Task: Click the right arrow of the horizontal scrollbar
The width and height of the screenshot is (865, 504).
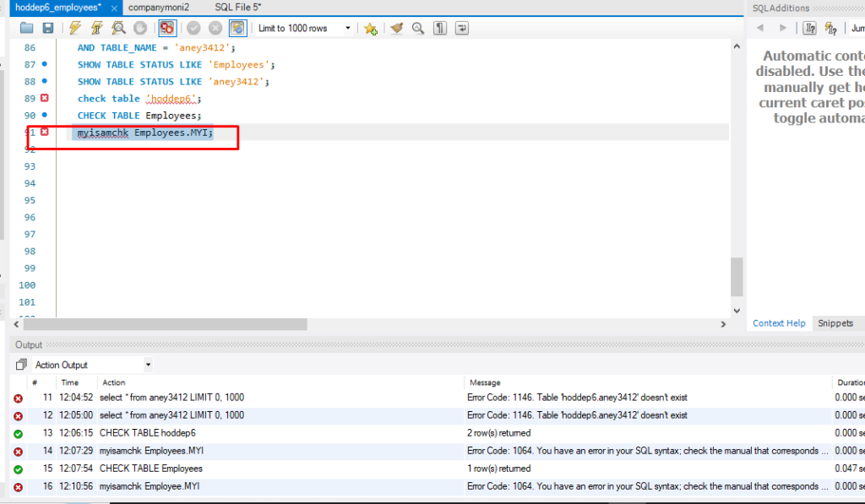Action: pos(723,324)
